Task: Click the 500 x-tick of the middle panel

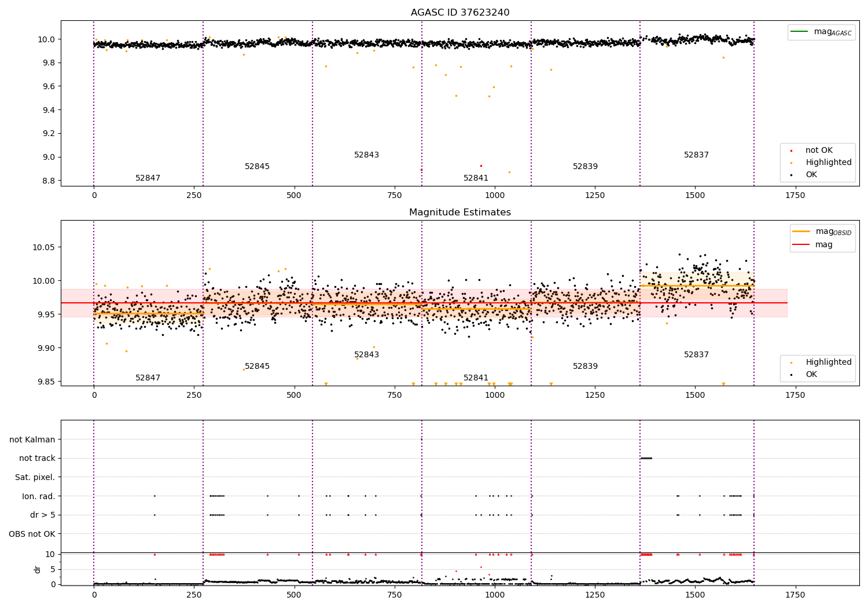Action: coord(295,395)
